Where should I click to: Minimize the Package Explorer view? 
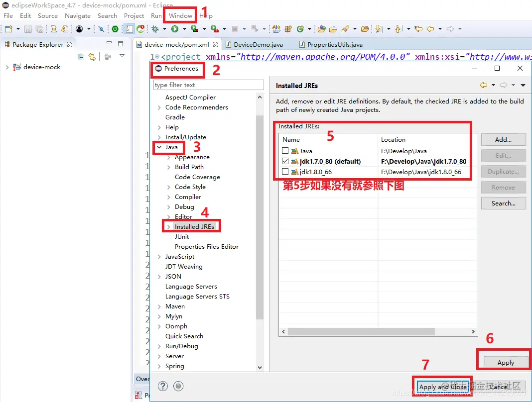[109, 42]
